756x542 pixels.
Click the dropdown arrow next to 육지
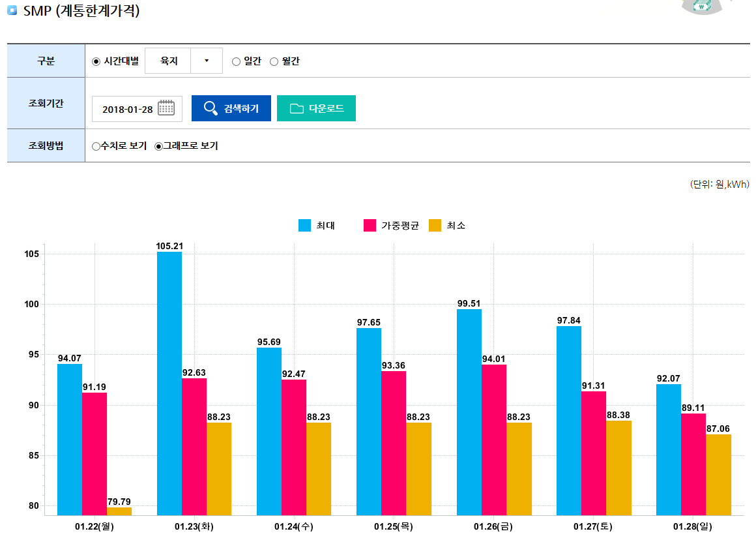pos(207,61)
